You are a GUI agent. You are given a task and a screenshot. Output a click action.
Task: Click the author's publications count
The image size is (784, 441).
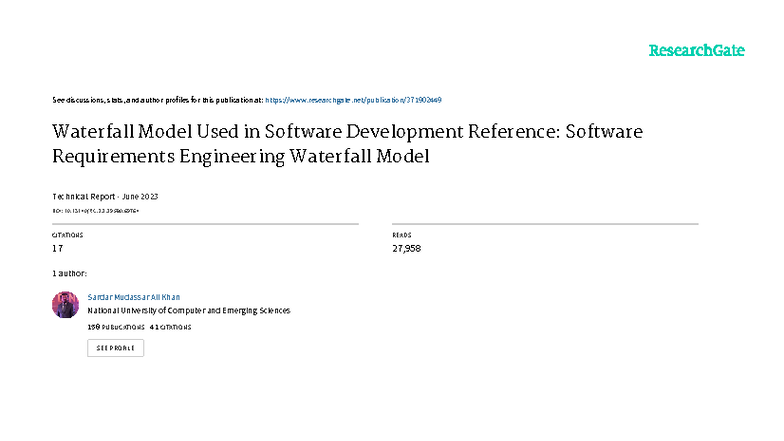(116, 327)
